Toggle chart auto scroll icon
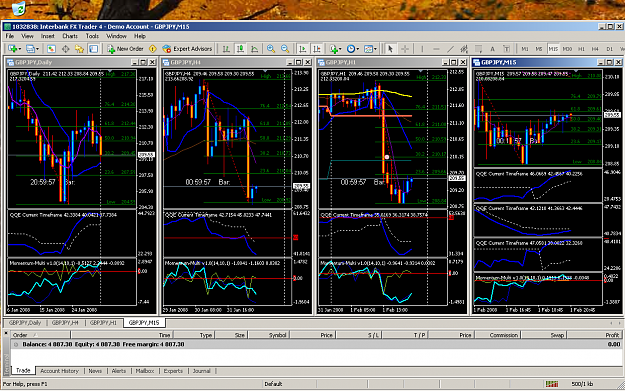Image resolution: width=625 pixels, height=391 pixels. click(x=303, y=49)
